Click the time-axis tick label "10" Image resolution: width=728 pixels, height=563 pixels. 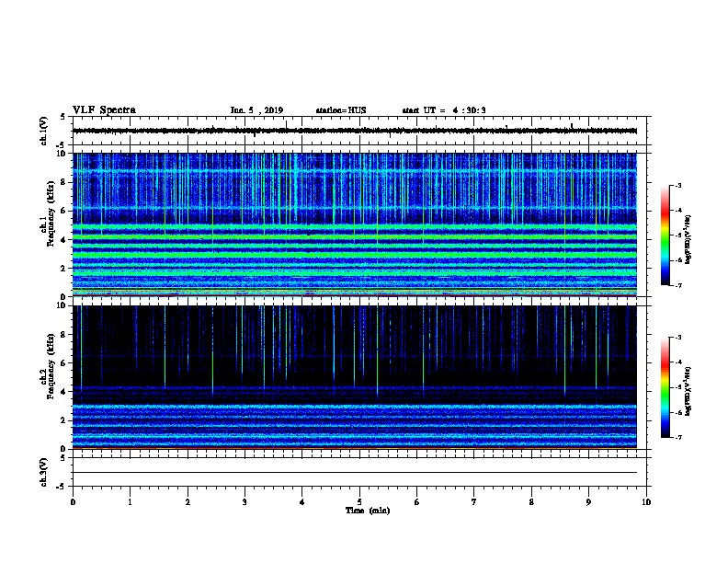646,502
